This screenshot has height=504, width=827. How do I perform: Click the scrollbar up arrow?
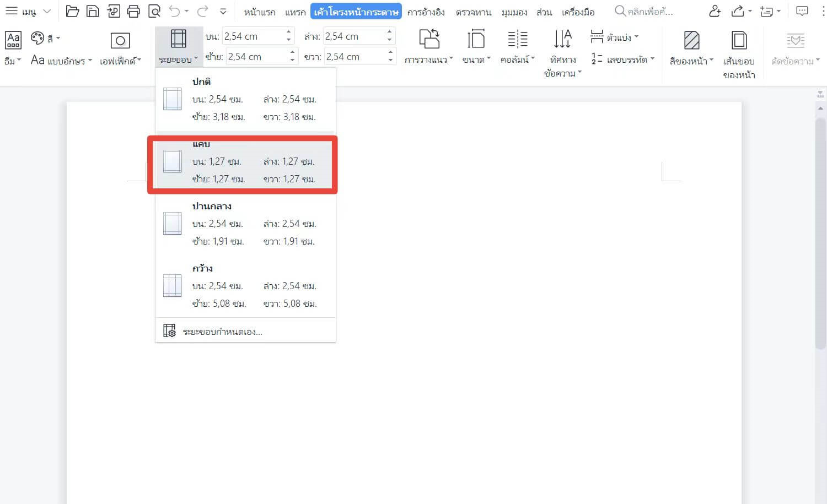coord(820,108)
